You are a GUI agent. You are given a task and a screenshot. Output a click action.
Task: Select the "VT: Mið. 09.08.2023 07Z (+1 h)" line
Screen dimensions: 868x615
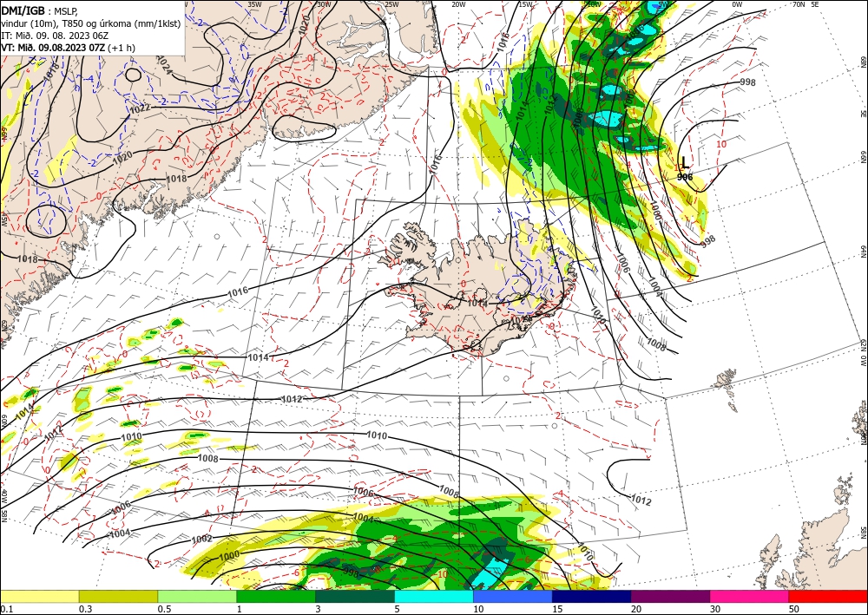pos(68,48)
